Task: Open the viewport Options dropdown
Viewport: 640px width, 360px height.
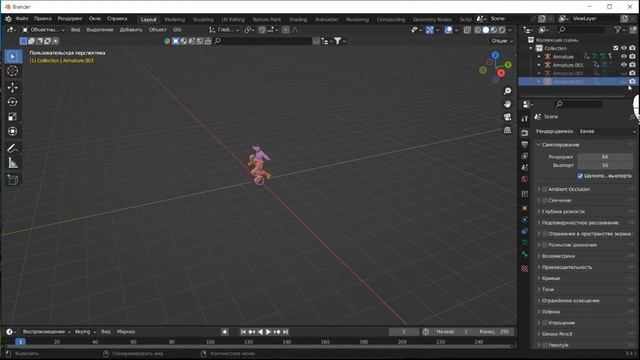Action: (x=502, y=41)
